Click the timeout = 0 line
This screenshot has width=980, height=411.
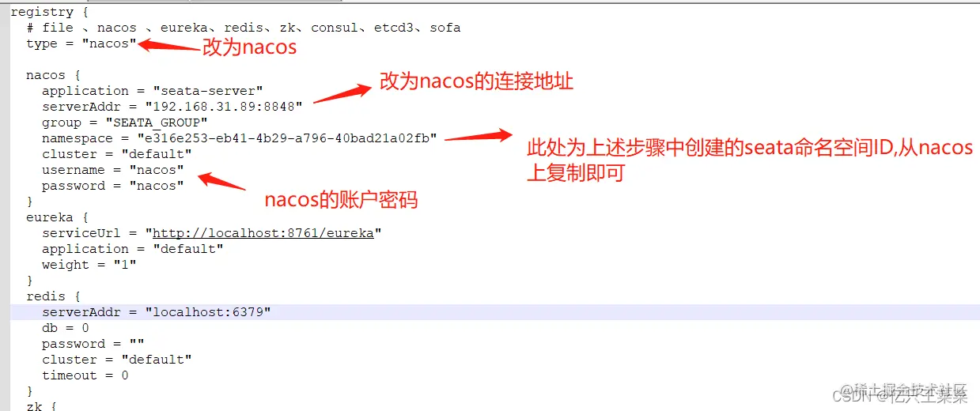85,375
